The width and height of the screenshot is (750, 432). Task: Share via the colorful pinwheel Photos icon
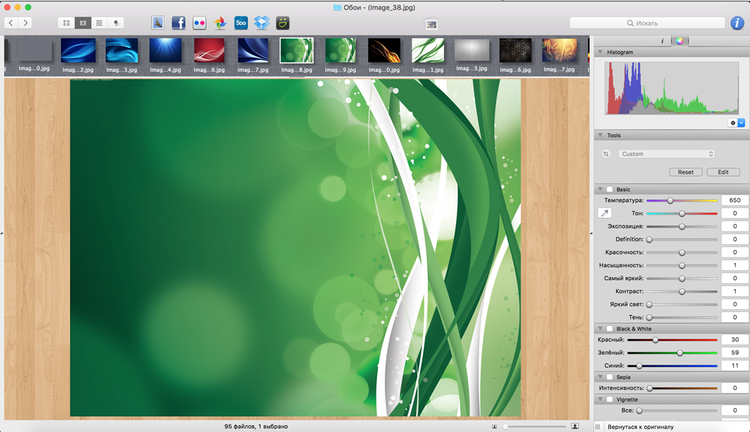click(x=220, y=22)
